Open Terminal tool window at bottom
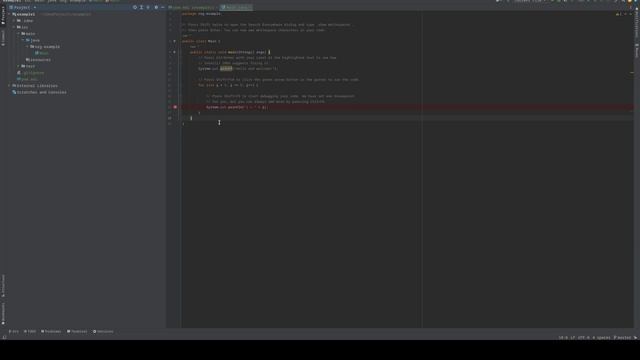The width and height of the screenshot is (640, 360). (77, 331)
